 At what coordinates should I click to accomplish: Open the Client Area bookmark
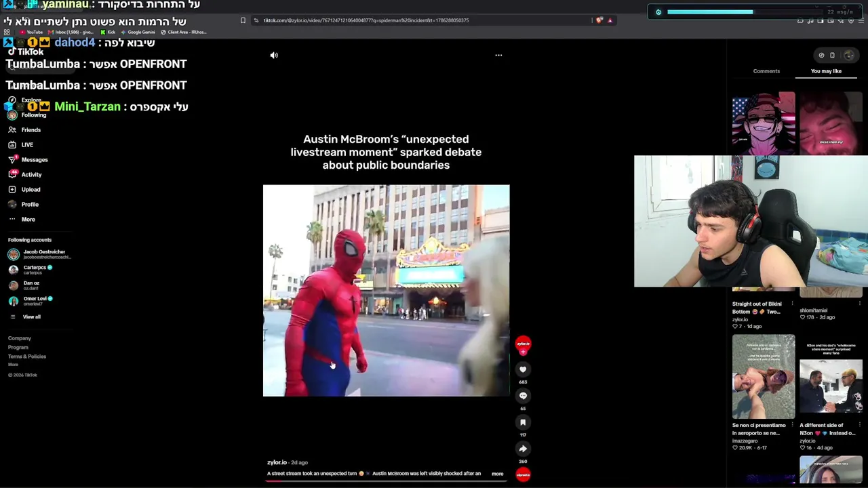click(184, 32)
